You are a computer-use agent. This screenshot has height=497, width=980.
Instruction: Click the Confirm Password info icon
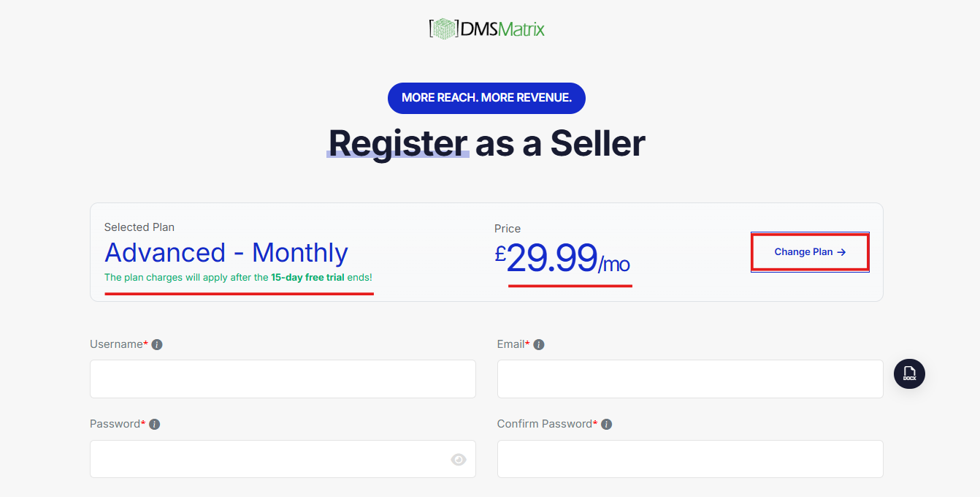click(606, 423)
